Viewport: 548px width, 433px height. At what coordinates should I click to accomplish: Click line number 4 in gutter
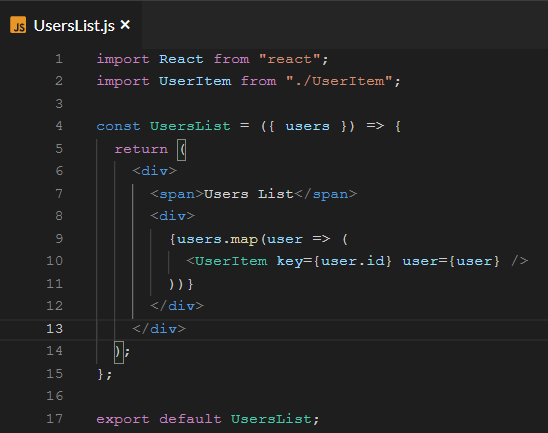pos(59,126)
